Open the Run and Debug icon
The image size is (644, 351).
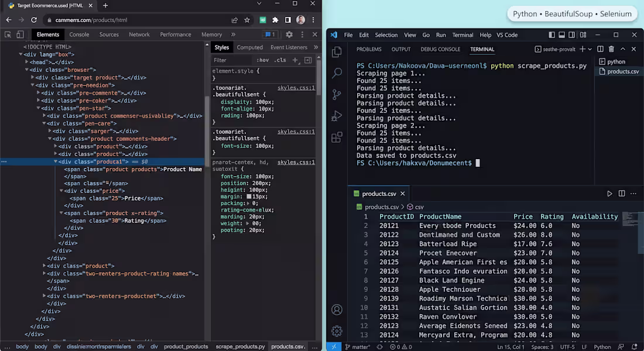point(337,116)
